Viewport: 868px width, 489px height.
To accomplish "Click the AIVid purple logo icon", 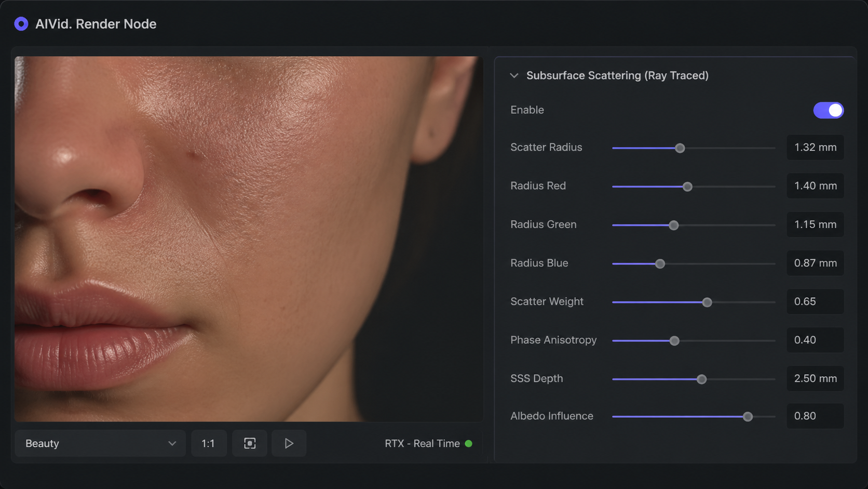I will click(21, 24).
